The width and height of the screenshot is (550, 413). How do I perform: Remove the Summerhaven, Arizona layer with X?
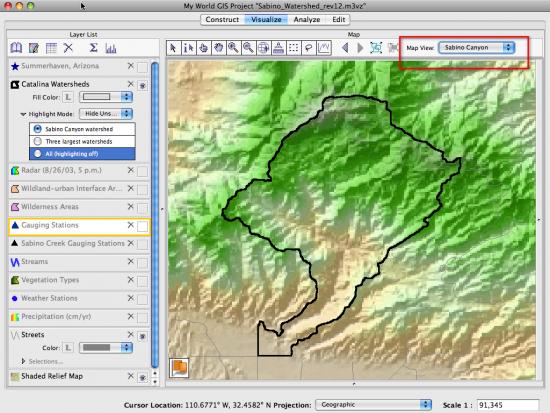coord(130,66)
